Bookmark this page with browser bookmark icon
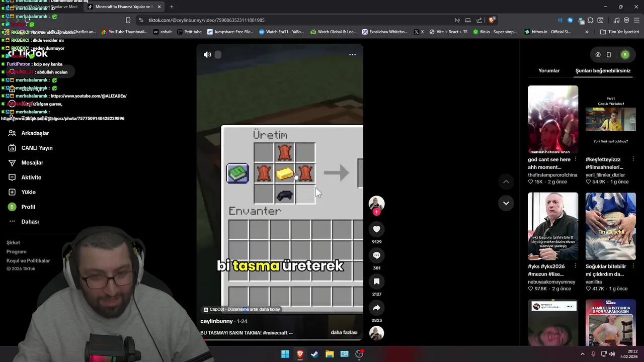The height and width of the screenshot is (362, 644). 128,20
